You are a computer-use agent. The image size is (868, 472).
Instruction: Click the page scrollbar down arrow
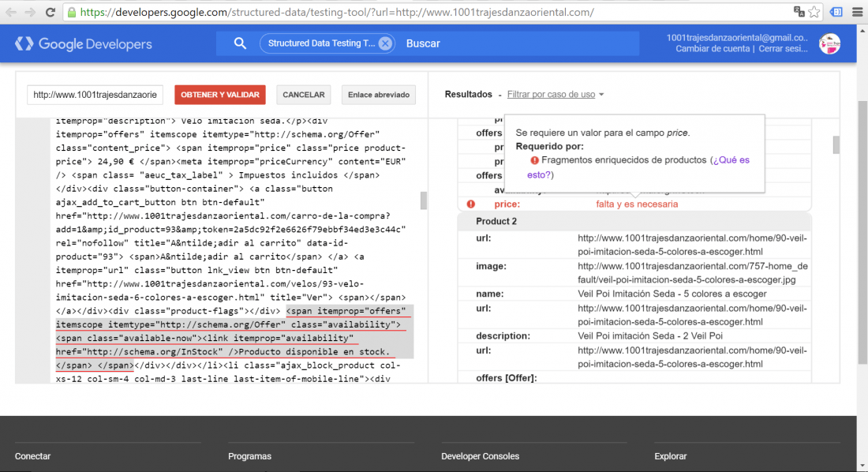click(862, 466)
